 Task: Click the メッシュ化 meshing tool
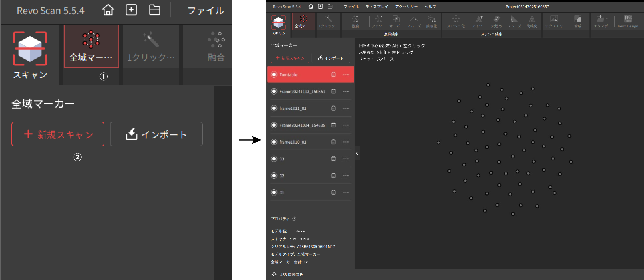(x=456, y=21)
